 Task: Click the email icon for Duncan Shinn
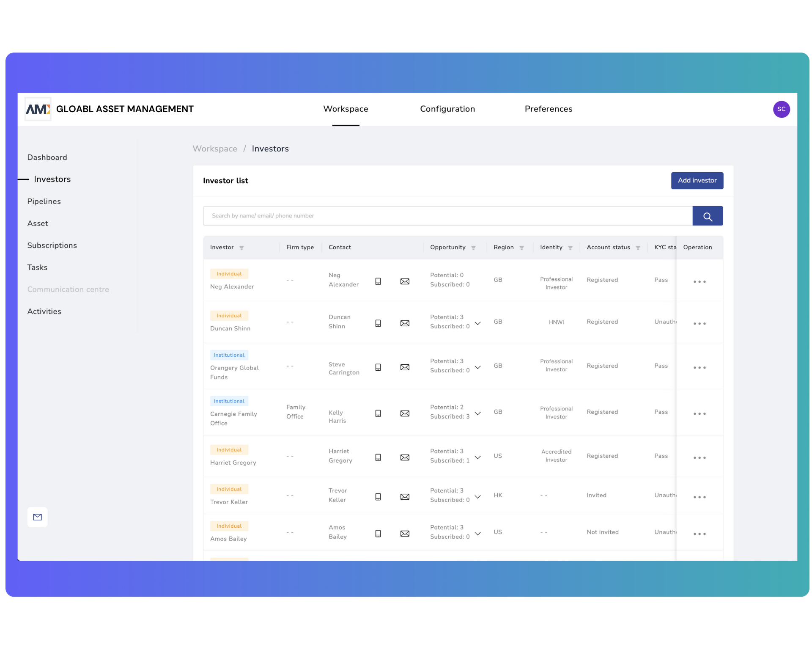point(405,323)
